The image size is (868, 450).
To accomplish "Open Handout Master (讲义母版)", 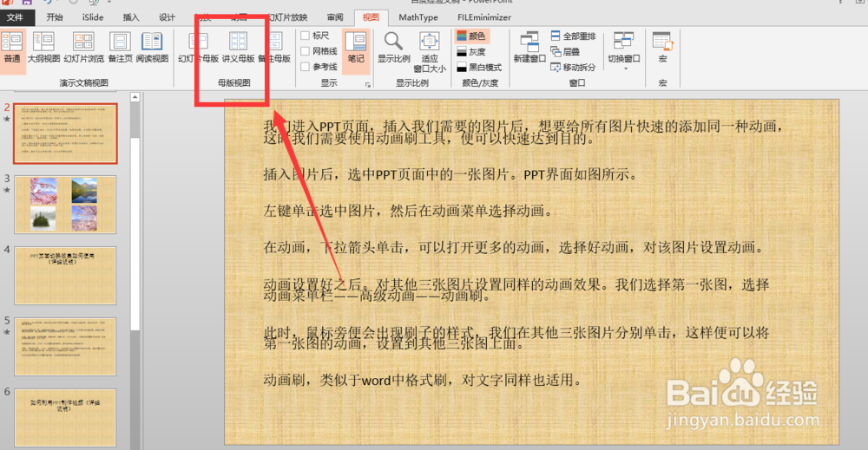I will 238,48.
